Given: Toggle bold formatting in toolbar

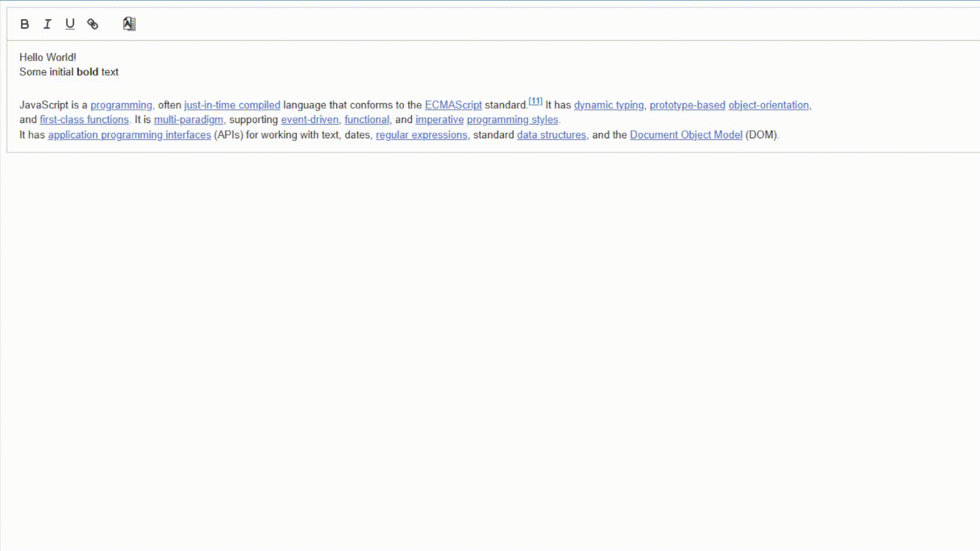Looking at the screenshot, I should (24, 24).
